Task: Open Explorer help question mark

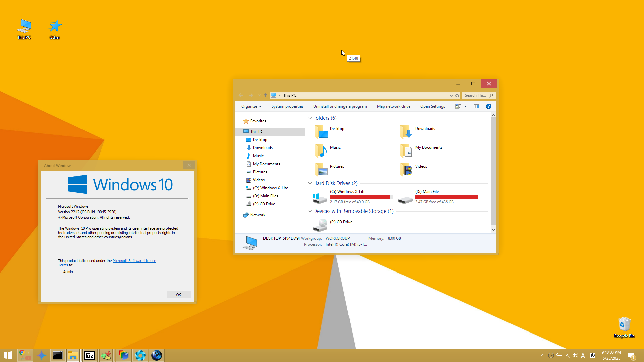Action: (x=489, y=106)
